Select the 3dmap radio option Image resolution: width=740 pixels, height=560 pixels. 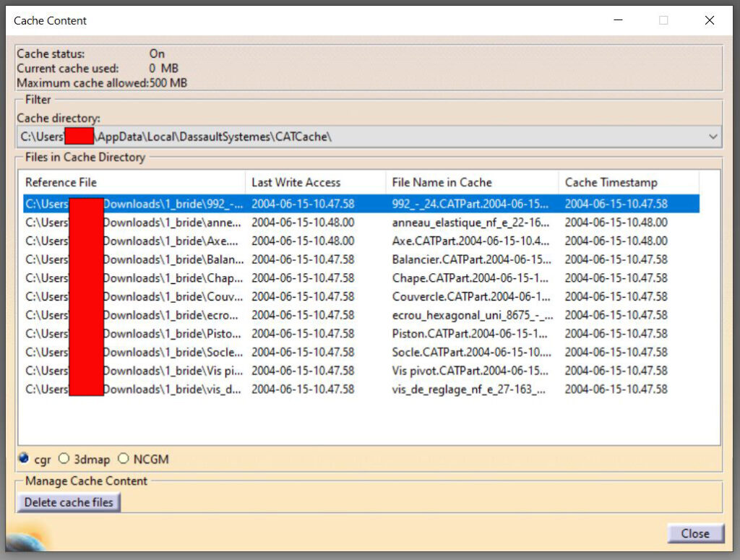pyautogui.click(x=64, y=459)
